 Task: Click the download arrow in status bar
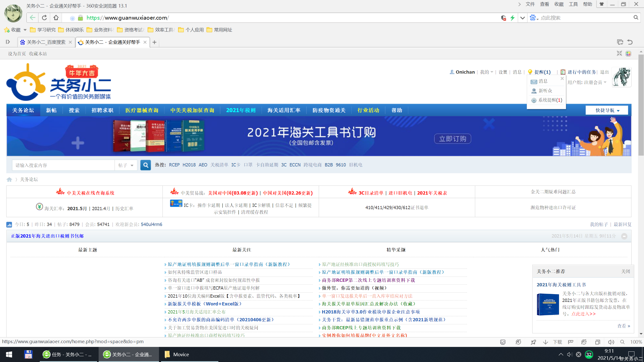tap(545, 342)
